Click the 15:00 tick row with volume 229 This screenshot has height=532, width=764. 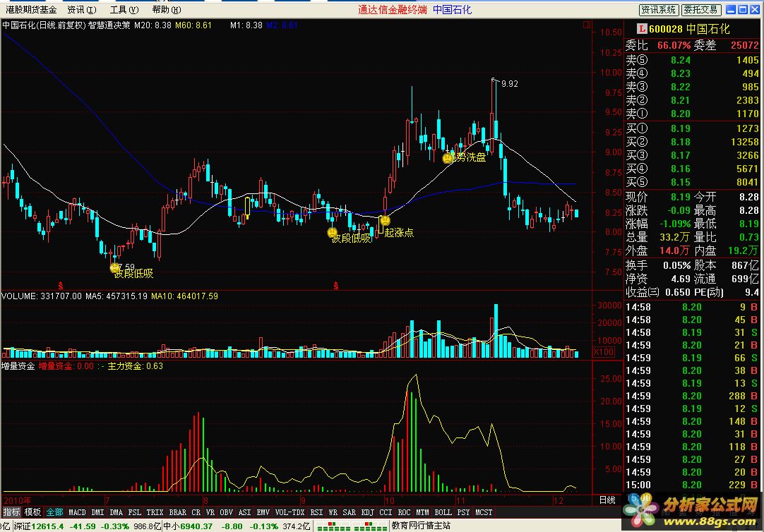(x=692, y=485)
